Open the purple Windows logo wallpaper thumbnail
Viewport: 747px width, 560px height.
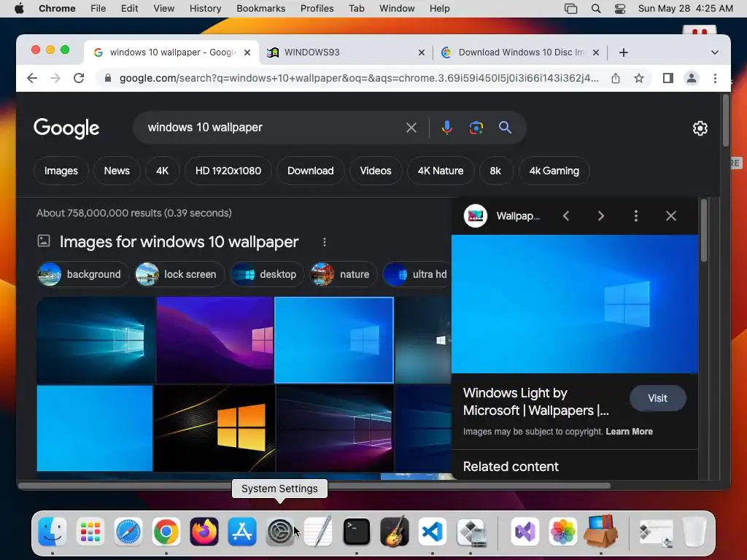click(x=215, y=340)
